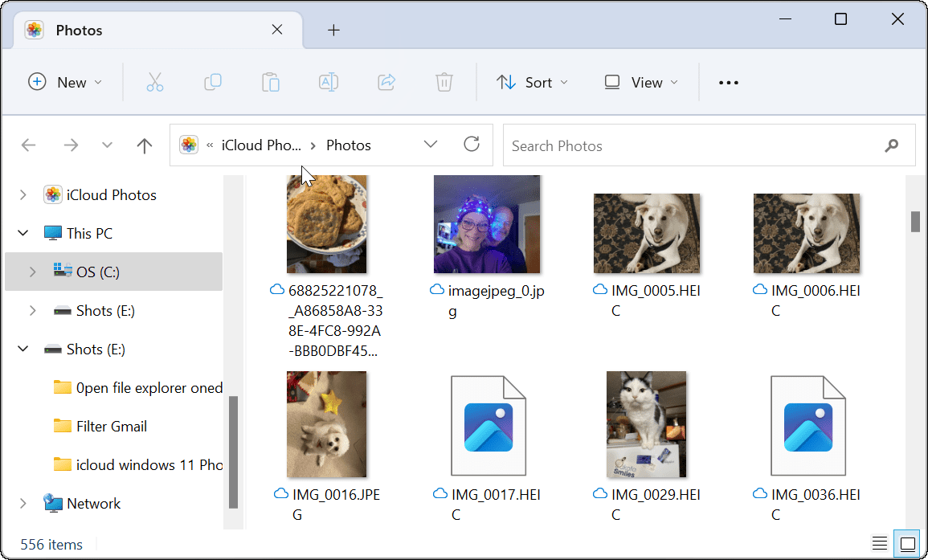928x560 pixels.
Task: Select the imagejpeg_0.jpg selfie thumbnail
Action: pyautogui.click(x=486, y=224)
